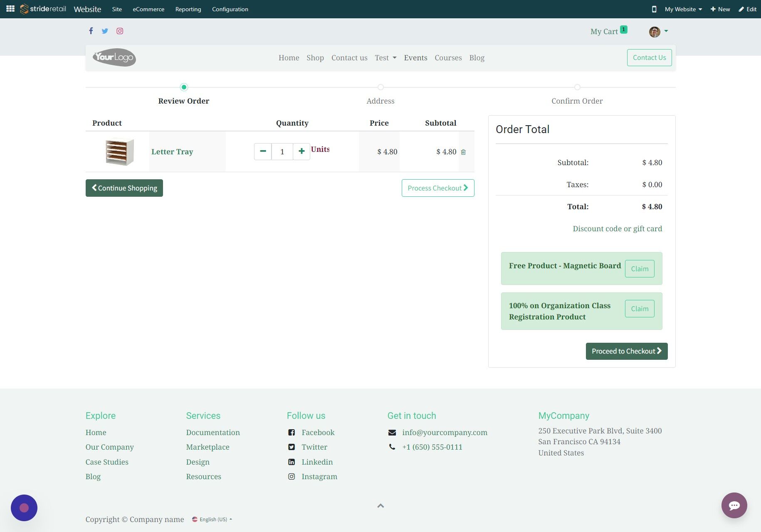761x532 pixels.
Task: Open the header Facebook icon
Action: [91, 31]
